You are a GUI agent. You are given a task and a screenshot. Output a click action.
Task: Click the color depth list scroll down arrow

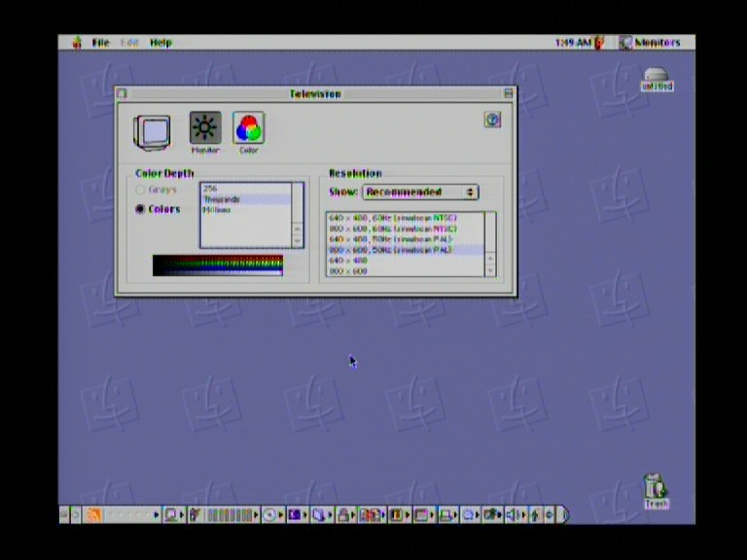[298, 241]
